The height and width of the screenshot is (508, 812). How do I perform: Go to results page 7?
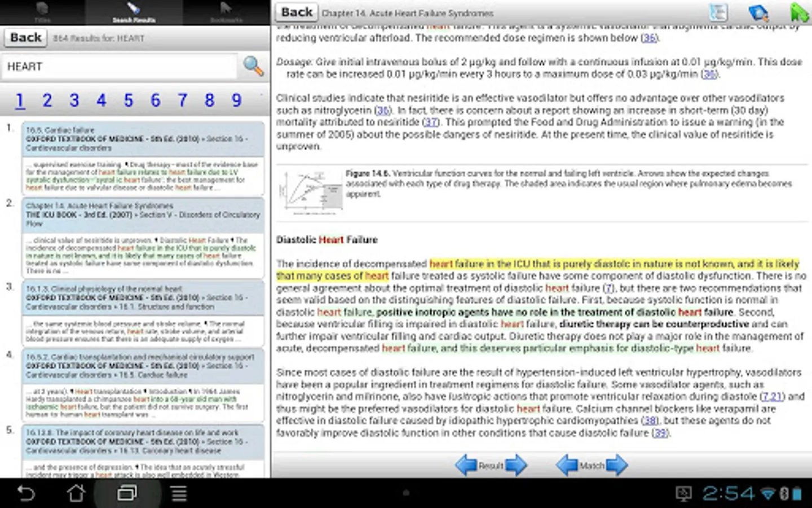click(x=182, y=100)
